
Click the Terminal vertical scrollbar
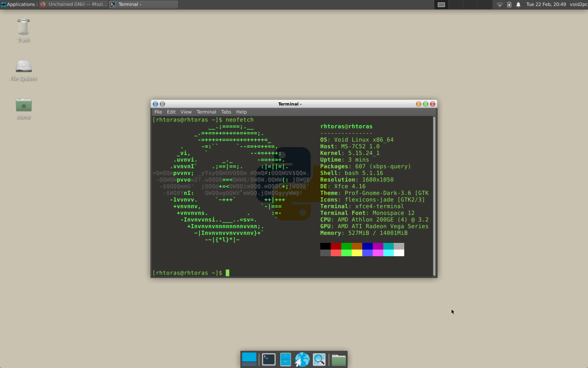(434, 196)
